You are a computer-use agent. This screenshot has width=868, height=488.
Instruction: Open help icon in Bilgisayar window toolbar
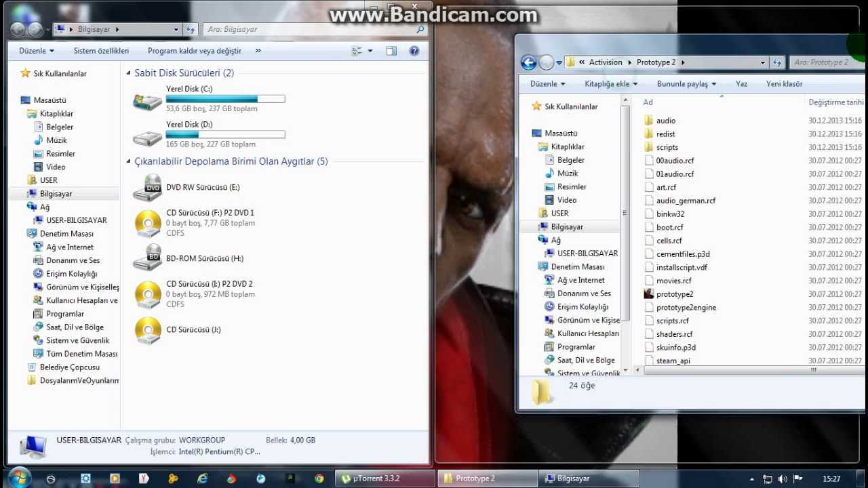(x=414, y=51)
